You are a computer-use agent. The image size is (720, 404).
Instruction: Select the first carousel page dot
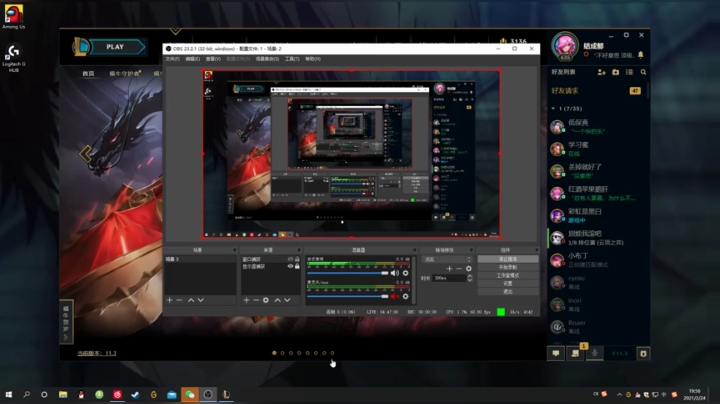coord(274,353)
